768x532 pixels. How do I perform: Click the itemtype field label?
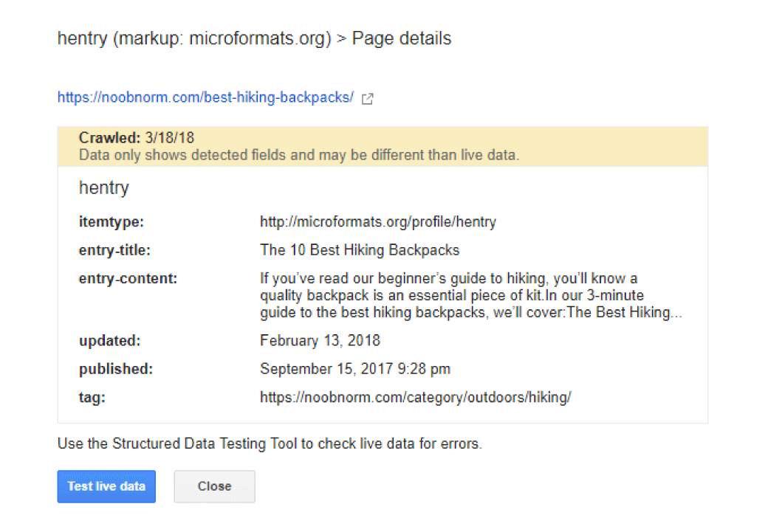112,221
